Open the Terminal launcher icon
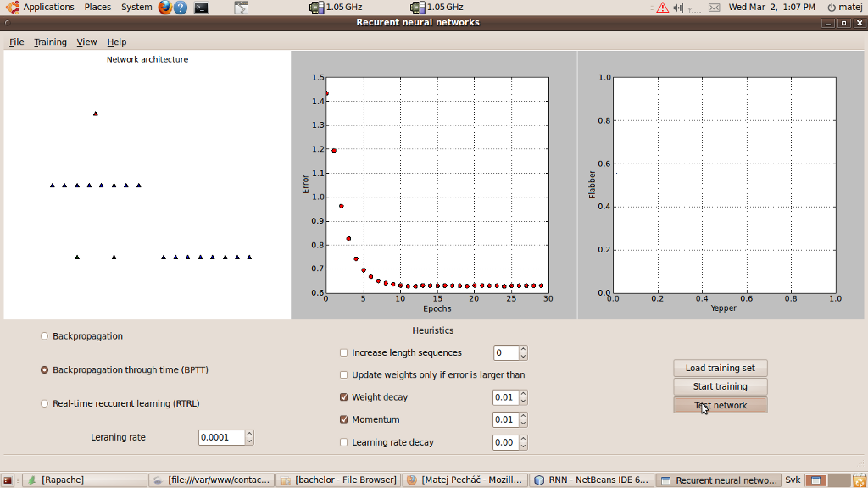 tap(201, 8)
